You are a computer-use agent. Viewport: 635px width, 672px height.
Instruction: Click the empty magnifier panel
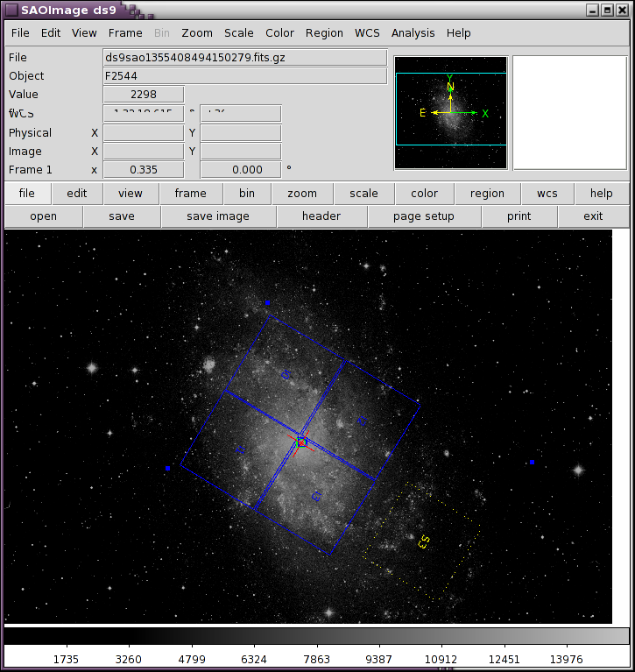point(570,113)
